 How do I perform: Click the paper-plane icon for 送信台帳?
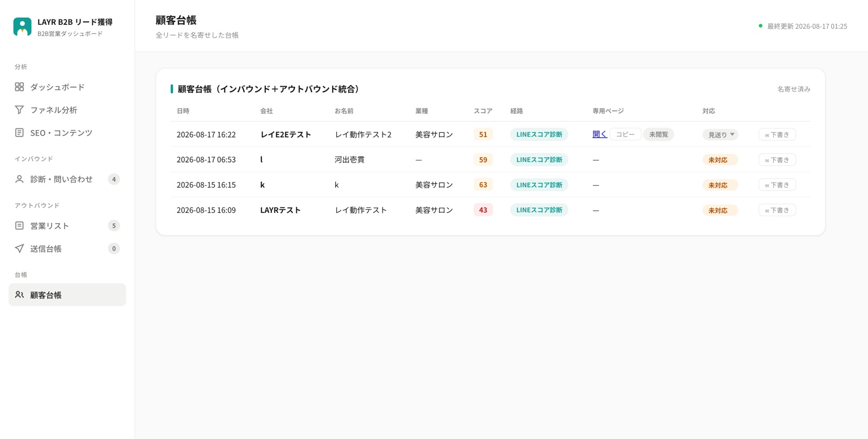click(x=20, y=248)
